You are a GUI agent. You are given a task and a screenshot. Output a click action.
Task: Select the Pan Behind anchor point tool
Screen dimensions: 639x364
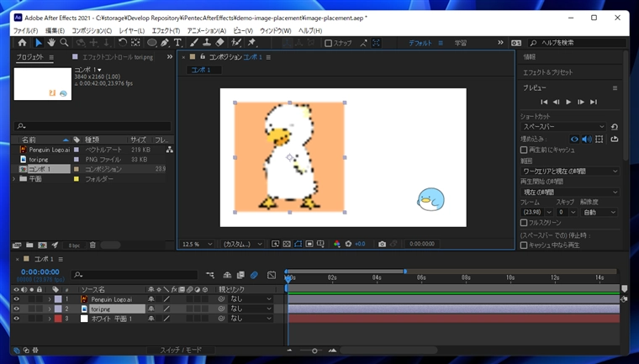135,42
